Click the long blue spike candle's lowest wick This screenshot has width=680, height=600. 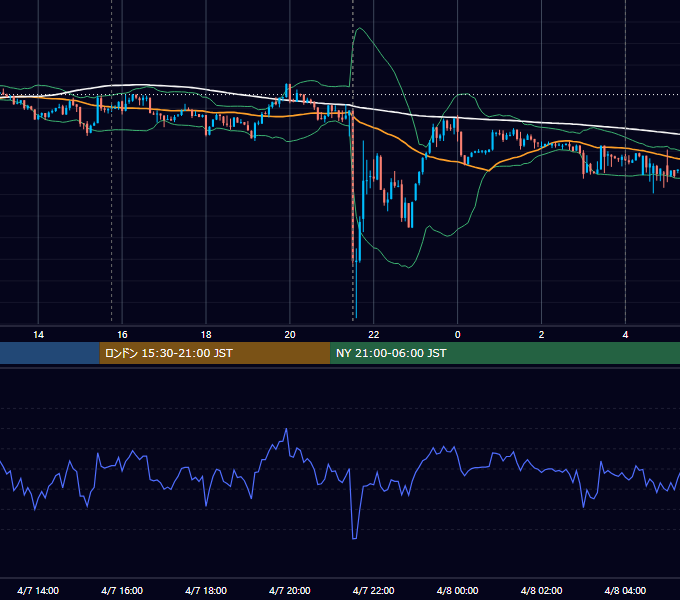[356, 316]
